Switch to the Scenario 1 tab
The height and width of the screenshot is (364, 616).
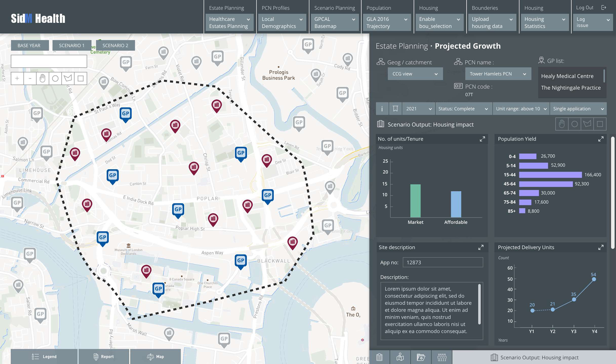point(72,45)
